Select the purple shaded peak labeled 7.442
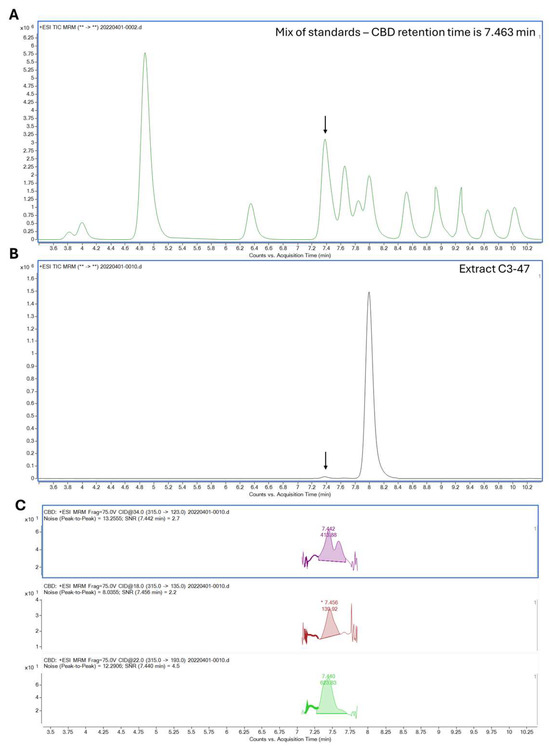This screenshot has width=550, height=752. 331,549
